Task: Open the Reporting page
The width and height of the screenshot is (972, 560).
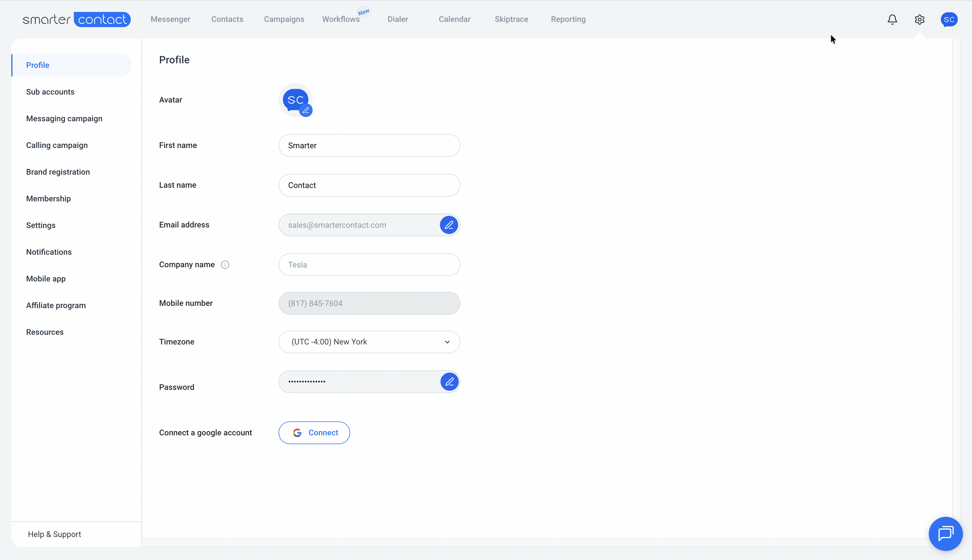Action: pyautogui.click(x=568, y=19)
